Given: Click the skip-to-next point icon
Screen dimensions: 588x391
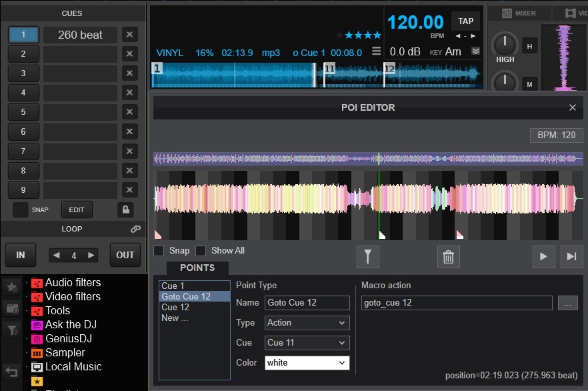Looking at the screenshot, I should pos(571,256).
